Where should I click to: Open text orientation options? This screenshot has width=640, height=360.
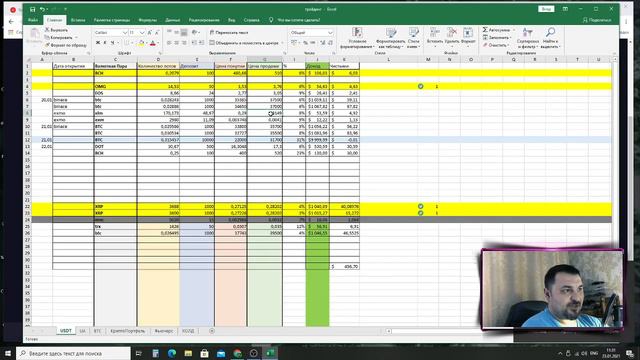(x=196, y=32)
